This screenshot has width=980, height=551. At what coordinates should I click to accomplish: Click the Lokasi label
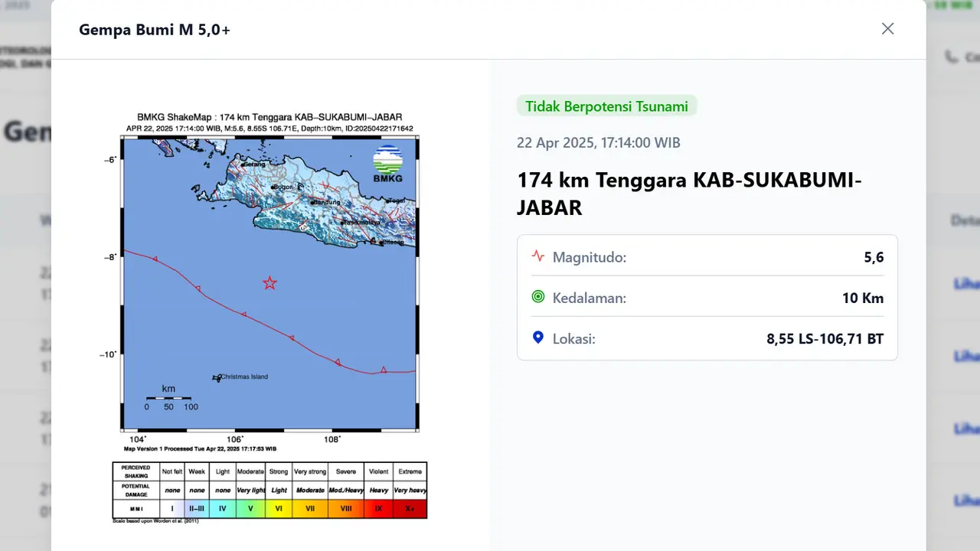(574, 338)
